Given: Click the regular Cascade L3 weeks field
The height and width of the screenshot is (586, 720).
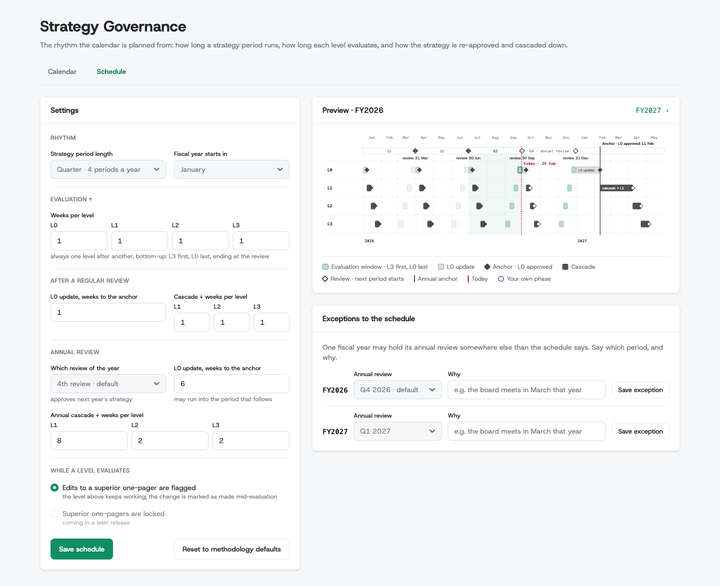Looking at the screenshot, I should tap(271, 322).
